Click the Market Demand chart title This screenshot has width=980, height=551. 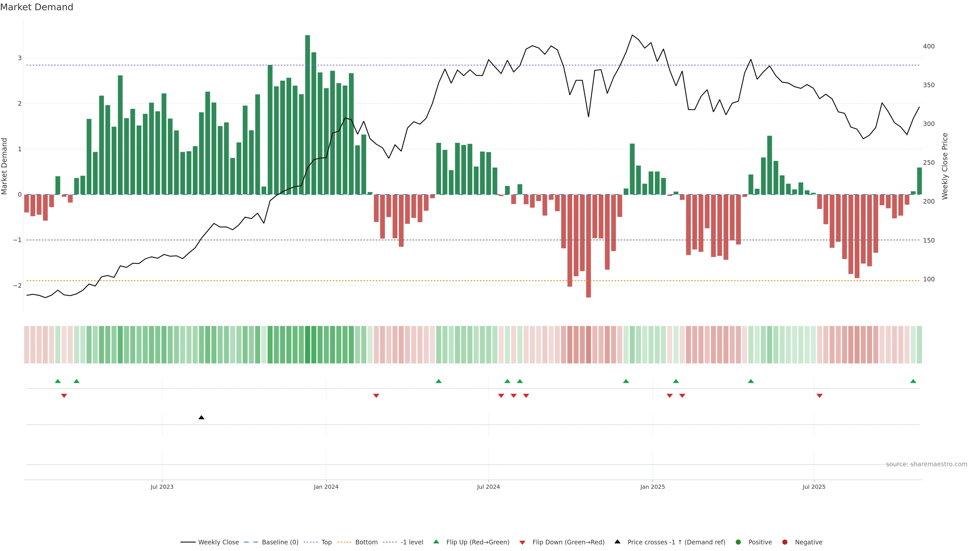click(x=36, y=7)
